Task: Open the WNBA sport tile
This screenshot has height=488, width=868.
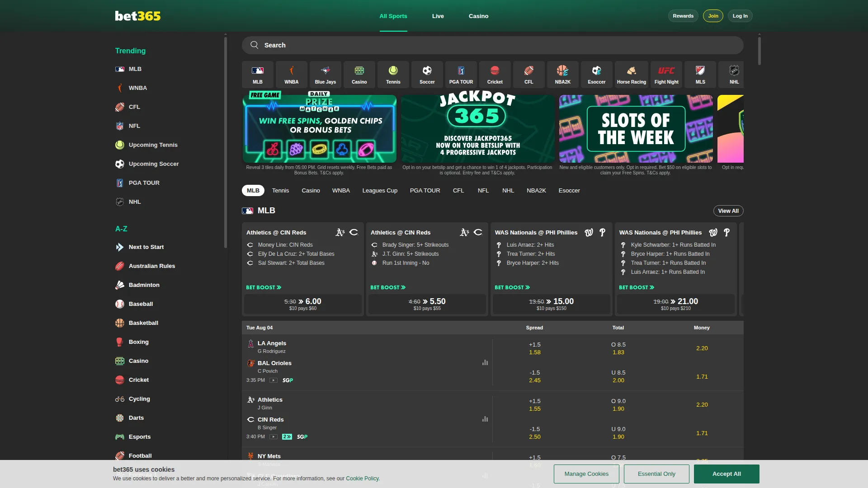Action: click(x=291, y=74)
